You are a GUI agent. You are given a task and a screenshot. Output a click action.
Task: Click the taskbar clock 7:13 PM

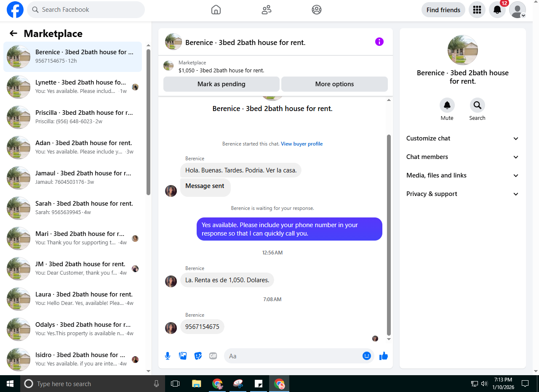coord(503,384)
